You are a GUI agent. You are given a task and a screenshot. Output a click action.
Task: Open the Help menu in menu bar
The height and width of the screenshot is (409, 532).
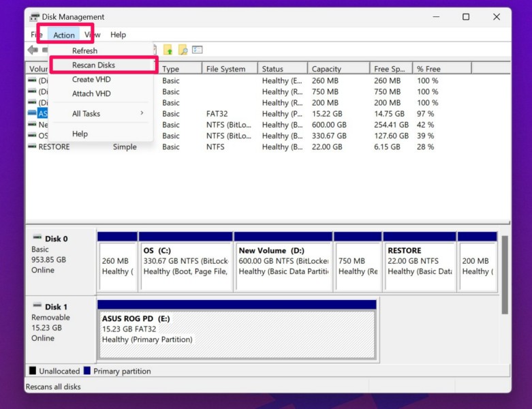point(118,35)
